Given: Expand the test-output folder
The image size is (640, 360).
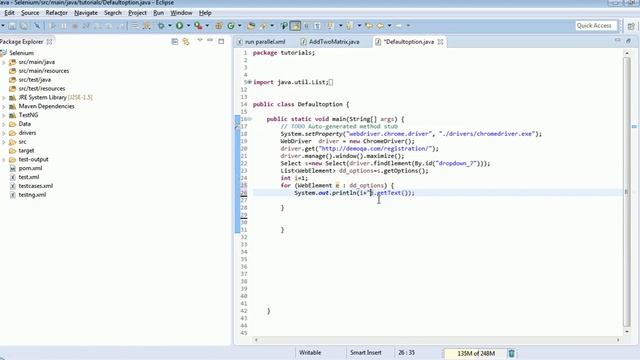Looking at the screenshot, I should click(4, 160).
